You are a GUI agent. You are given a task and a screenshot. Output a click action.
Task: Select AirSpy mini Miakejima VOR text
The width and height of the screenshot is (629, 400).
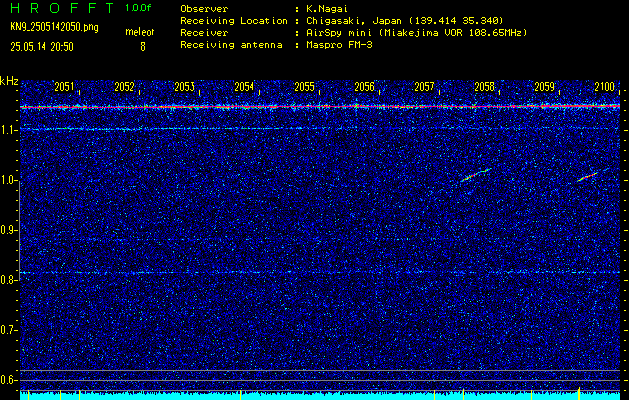tap(416, 32)
